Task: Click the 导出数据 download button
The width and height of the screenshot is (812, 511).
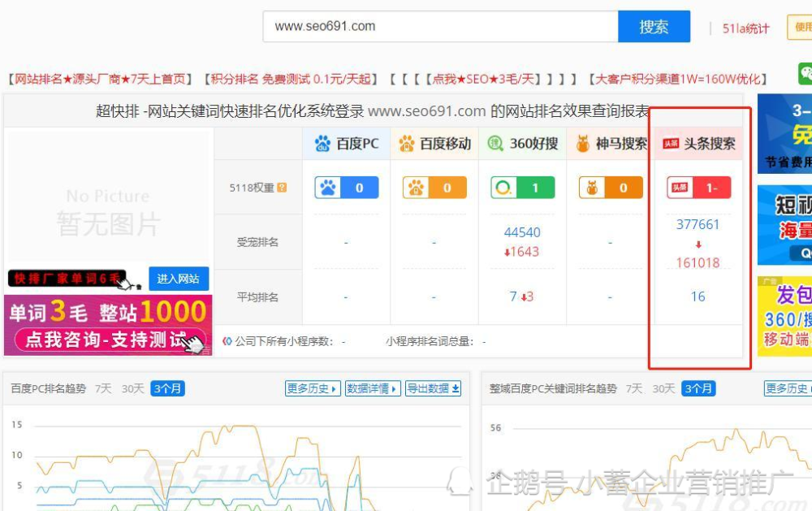Action: pos(433,388)
